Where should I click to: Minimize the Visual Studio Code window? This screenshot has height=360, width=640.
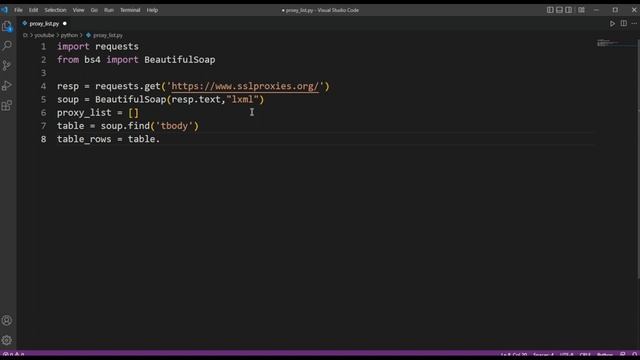coord(596,10)
